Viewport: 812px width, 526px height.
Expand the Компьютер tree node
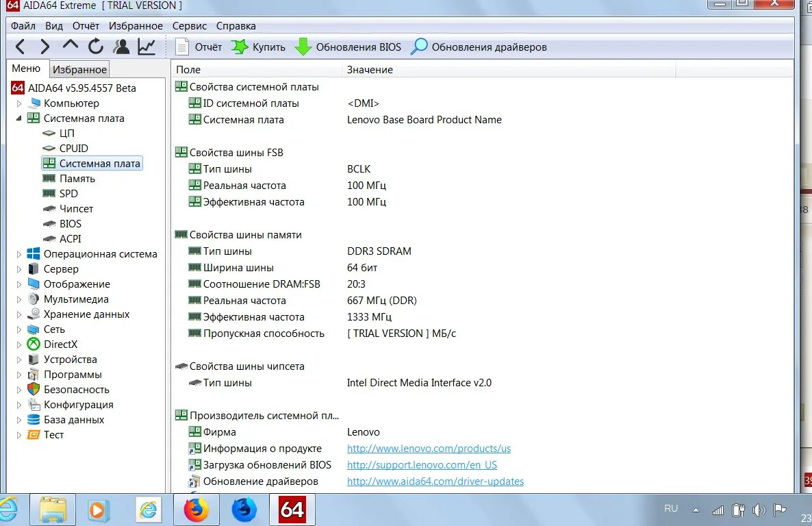click(x=19, y=103)
